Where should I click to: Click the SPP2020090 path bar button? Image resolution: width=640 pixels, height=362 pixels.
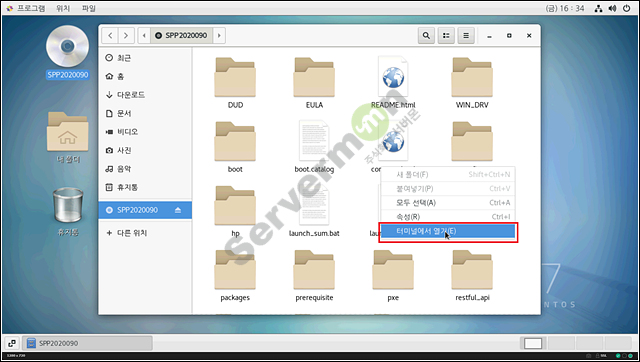[x=182, y=36]
